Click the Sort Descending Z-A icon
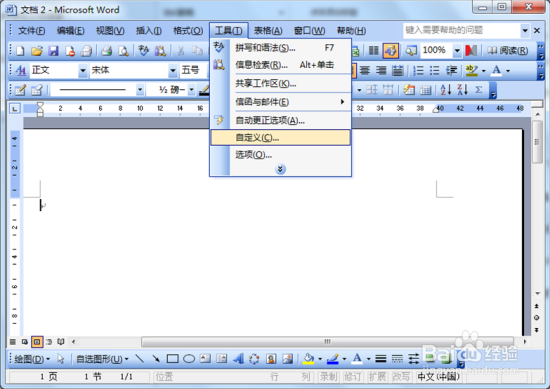Screen dimensions: 550x389 462,90
